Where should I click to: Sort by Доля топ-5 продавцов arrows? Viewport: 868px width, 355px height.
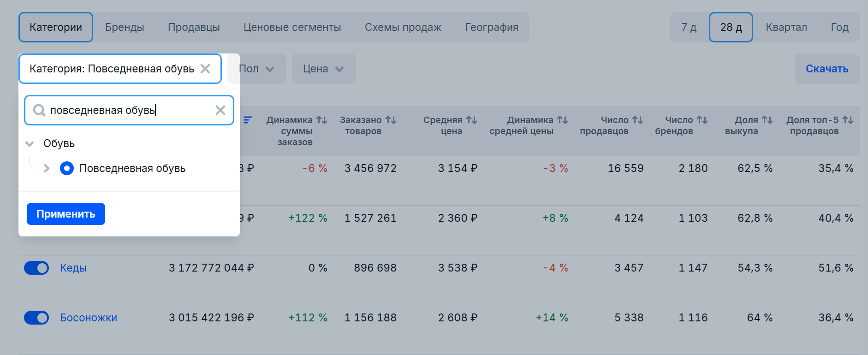[x=848, y=120]
